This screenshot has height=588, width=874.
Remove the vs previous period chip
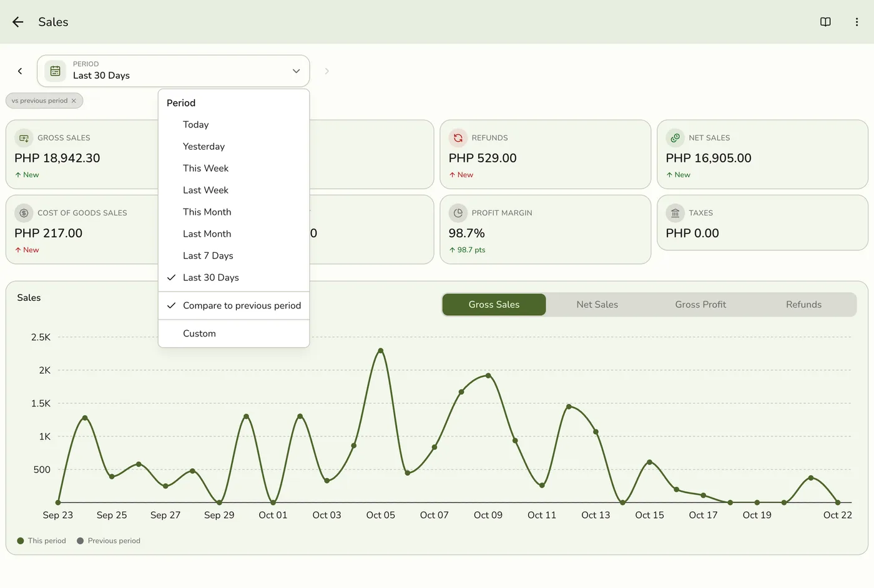pos(74,100)
